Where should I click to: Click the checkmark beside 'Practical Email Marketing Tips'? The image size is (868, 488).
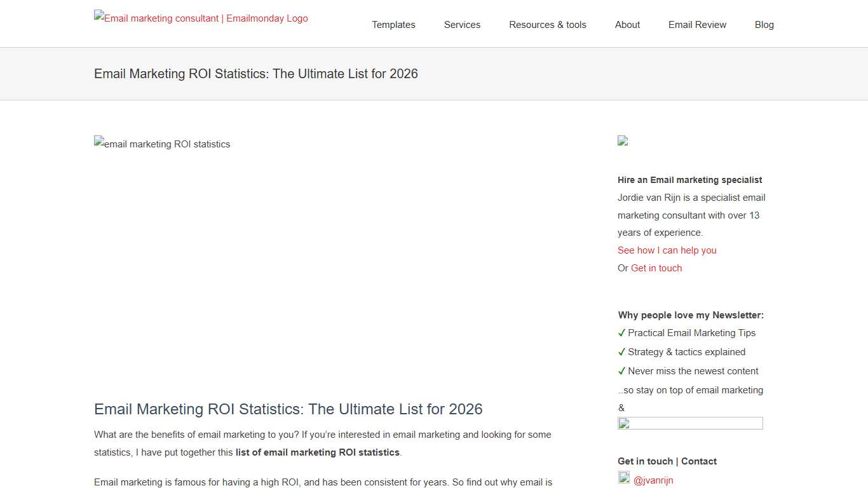[x=621, y=332]
